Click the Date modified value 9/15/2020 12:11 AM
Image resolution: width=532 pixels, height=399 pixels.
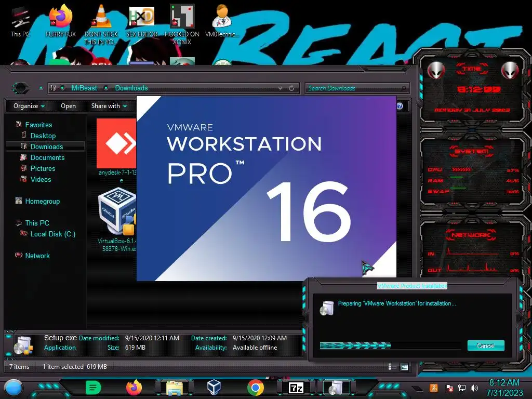[x=152, y=338]
